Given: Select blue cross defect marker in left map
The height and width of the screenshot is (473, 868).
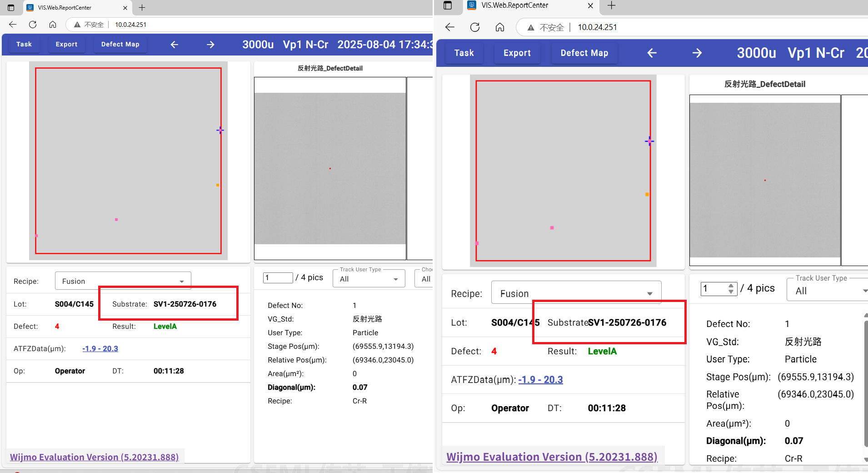Looking at the screenshot, I should [220, 130].
